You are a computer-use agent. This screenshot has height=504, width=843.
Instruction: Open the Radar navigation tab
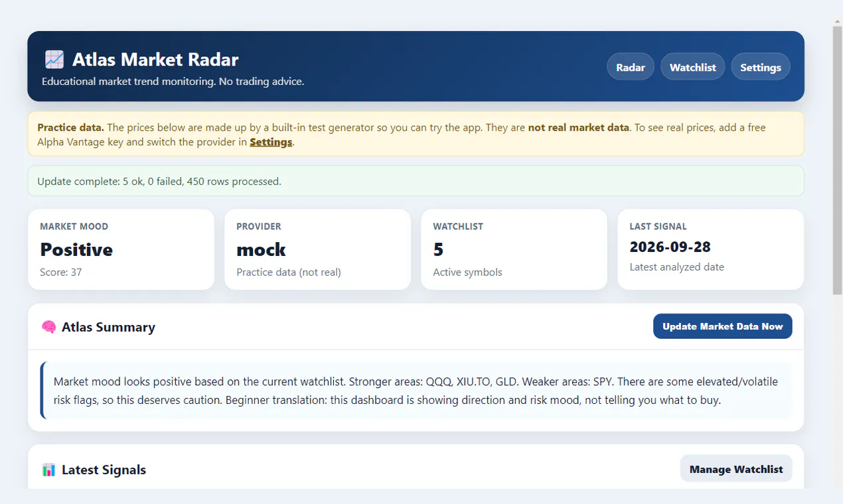(x=631, y=67)
